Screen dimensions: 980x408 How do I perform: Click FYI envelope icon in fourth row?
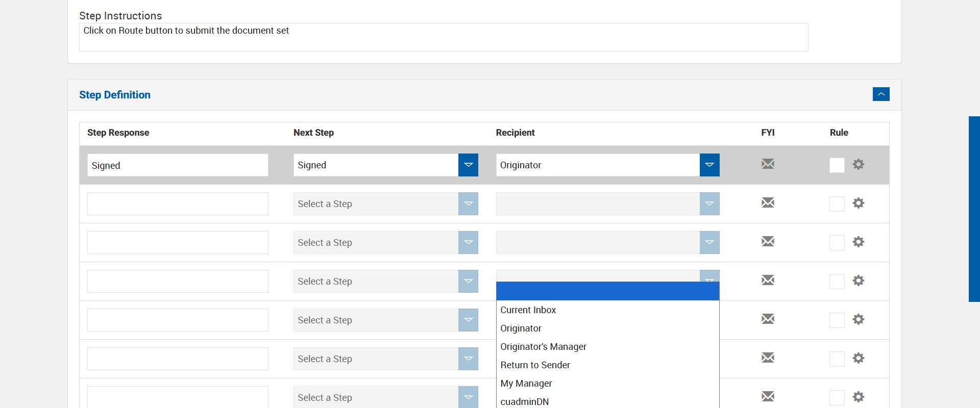(768, 280)
